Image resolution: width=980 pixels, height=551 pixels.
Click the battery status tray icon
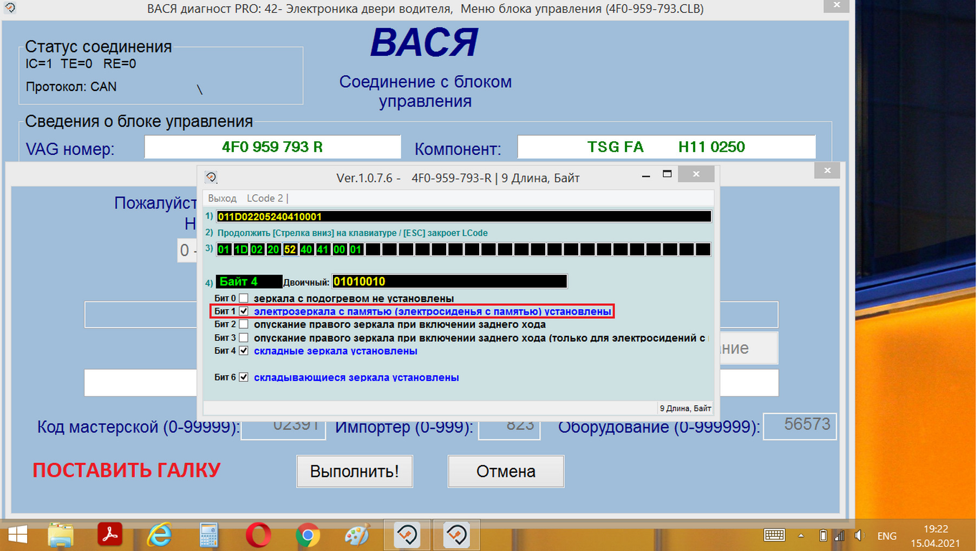pyautogui.click(x=822, y=536)
